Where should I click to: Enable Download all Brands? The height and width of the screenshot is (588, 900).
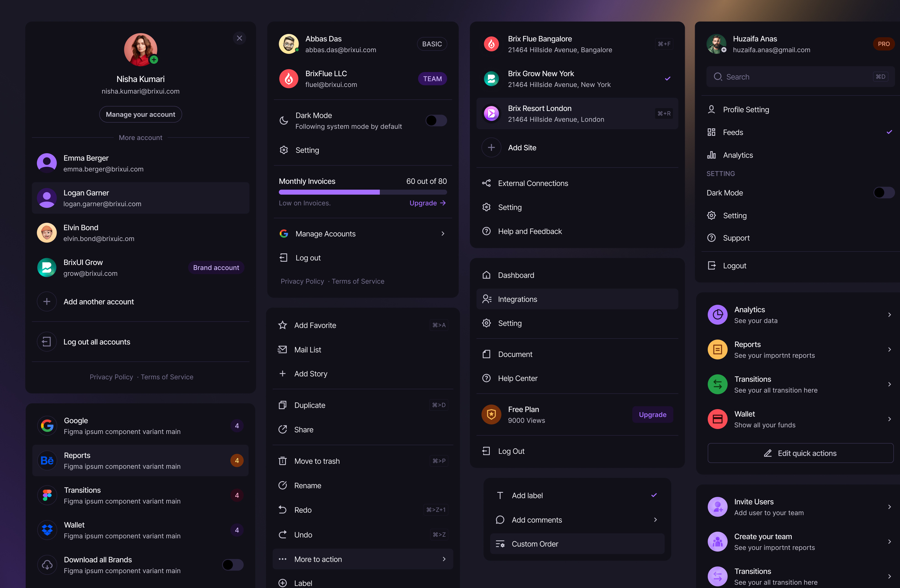[233, 565]
